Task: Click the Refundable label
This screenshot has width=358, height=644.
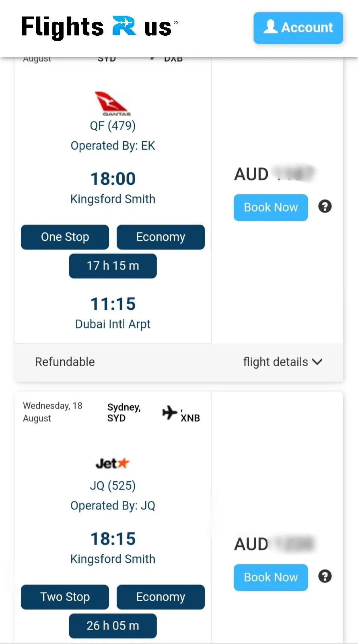Action: [65, 362]
